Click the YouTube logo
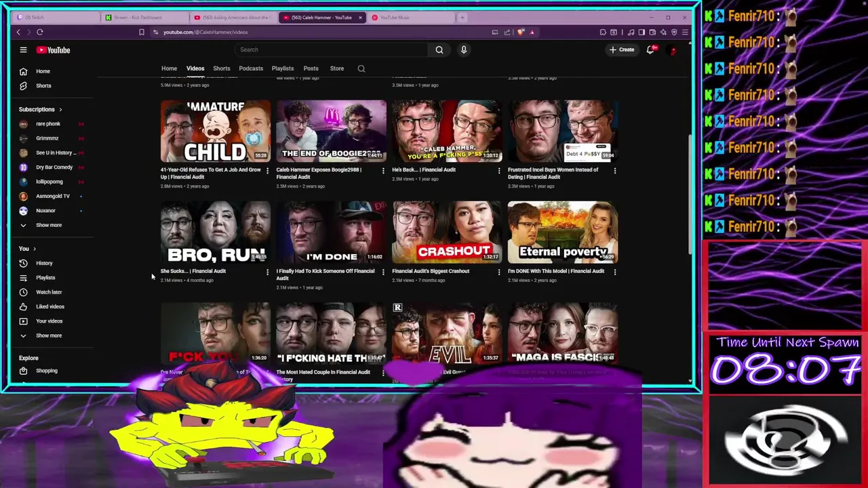Screen dimensions: 868x488 tap(54, 50)
